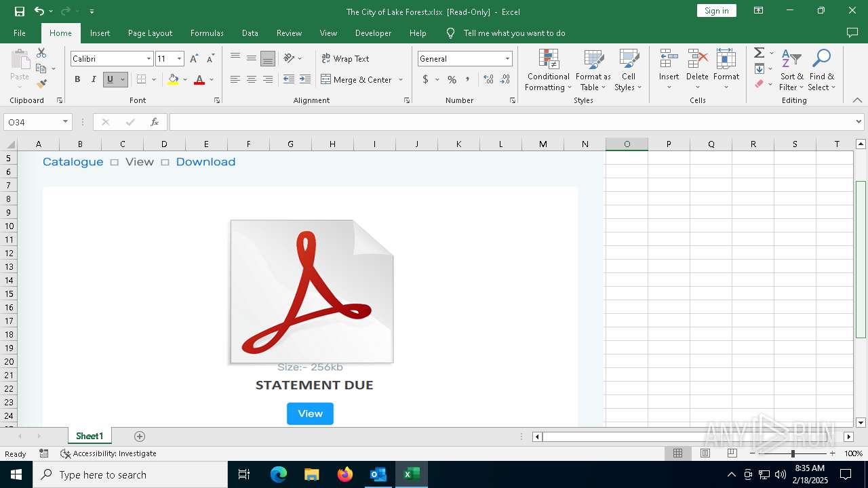This screenshot has height=488, width=868.
Task: Decrease the cell indent
Action: pos(289,79)
